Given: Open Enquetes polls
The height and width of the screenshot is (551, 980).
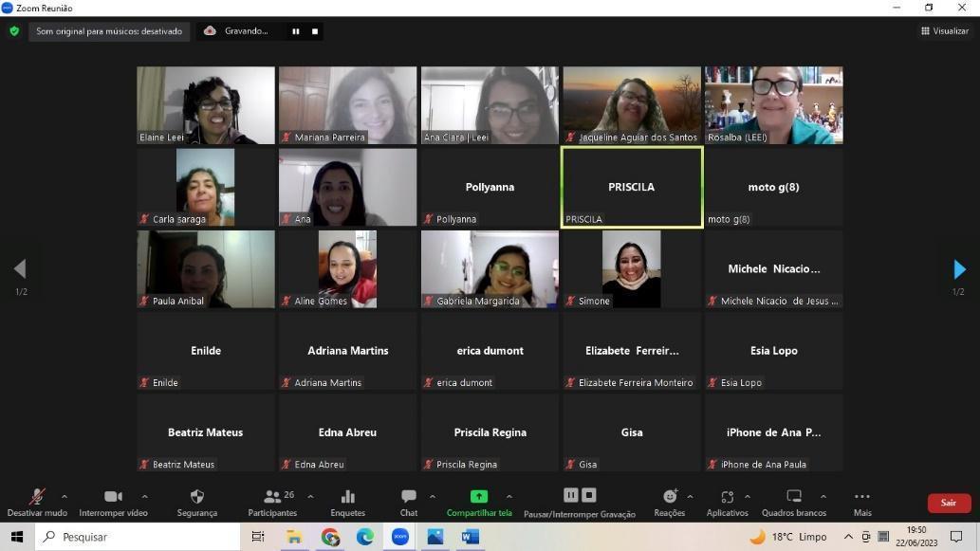Looking at the screenshot, I should click(x=347, y=503).
